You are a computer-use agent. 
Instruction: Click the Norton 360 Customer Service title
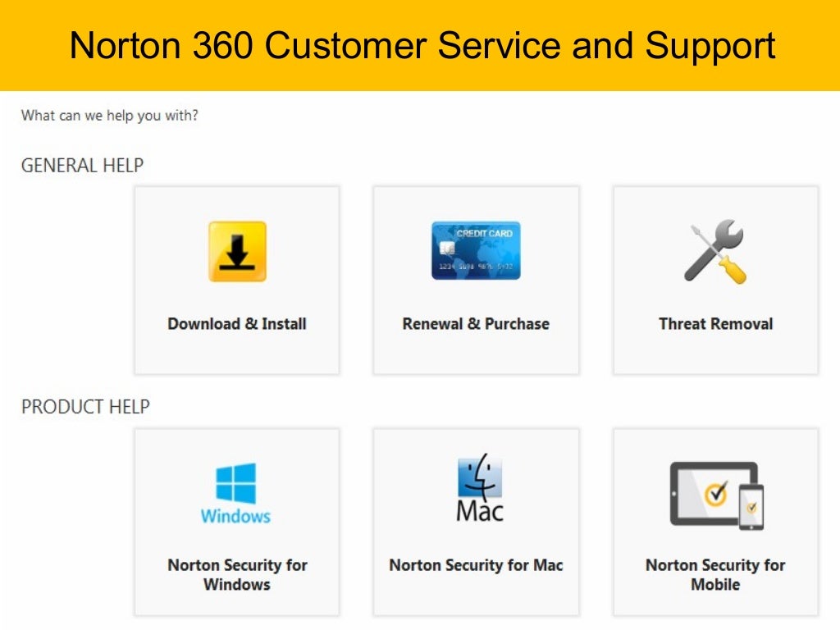(422, 46)
